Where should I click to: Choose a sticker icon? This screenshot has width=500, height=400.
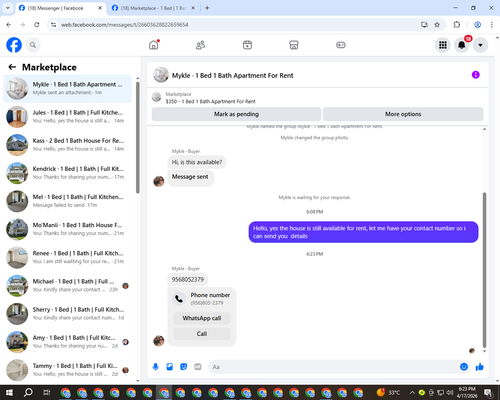pos(184,367)
